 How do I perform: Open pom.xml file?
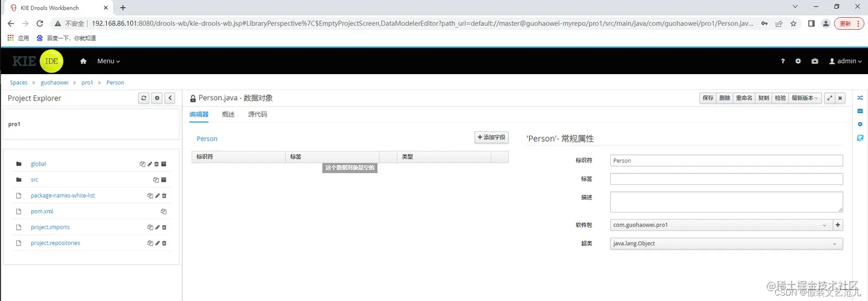coord(42,211)
